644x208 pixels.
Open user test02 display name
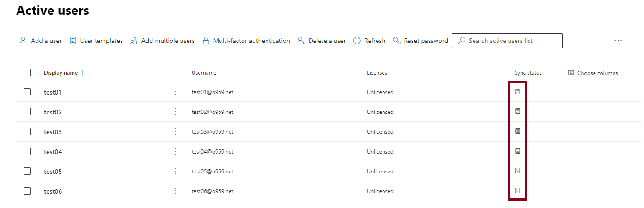coord(53,112)
